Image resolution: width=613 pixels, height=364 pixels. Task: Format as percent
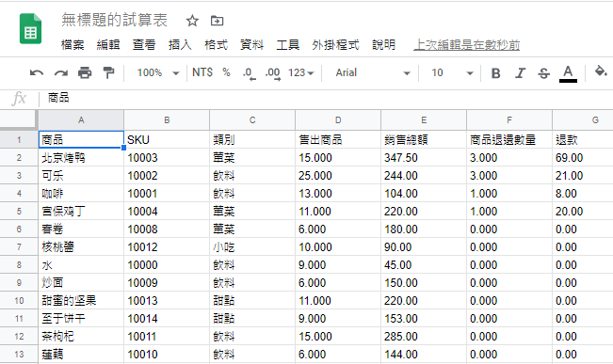[x=226, y=72]
